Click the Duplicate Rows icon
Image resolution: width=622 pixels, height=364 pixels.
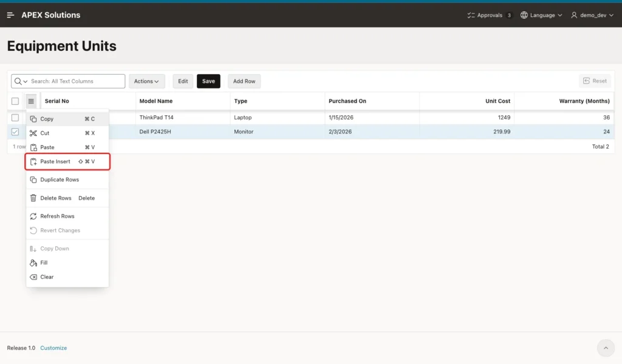[33, 180]
